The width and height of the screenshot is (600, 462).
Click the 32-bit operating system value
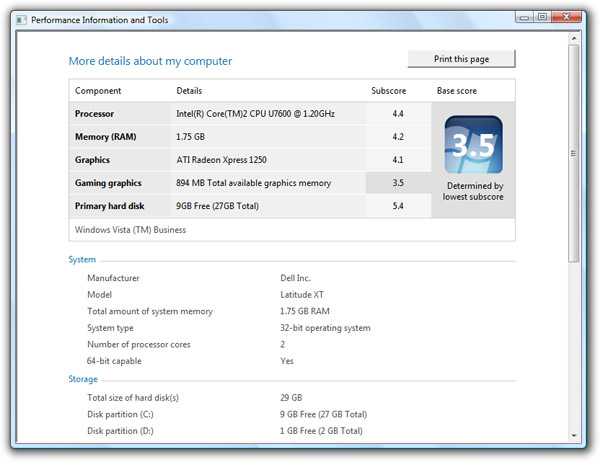325,328
